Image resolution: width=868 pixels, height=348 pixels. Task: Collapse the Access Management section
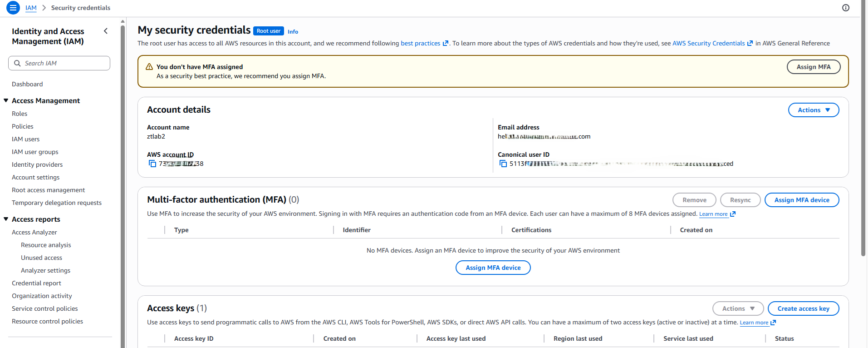click(6, 100)
